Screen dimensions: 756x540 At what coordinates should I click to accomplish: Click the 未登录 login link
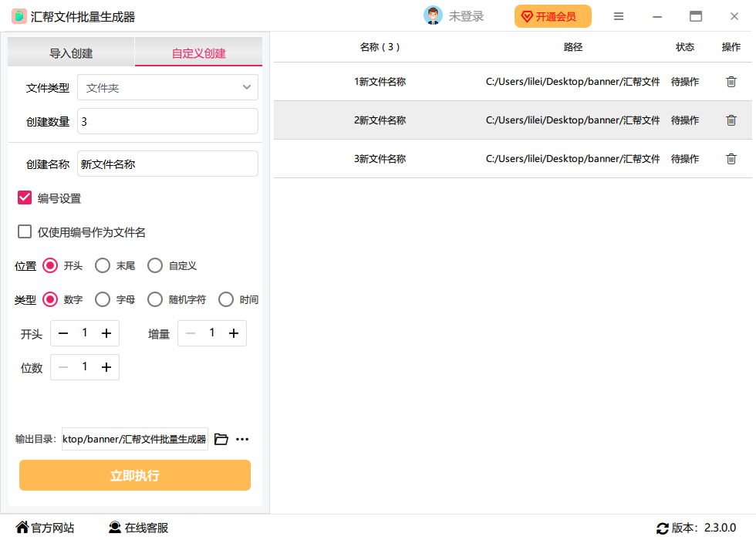[x=466, y=15]
